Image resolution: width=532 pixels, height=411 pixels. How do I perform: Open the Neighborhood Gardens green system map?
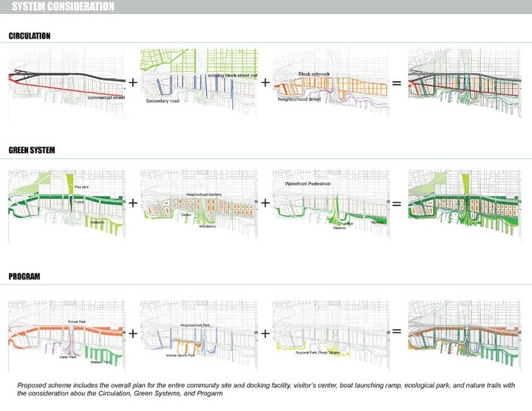199,205
